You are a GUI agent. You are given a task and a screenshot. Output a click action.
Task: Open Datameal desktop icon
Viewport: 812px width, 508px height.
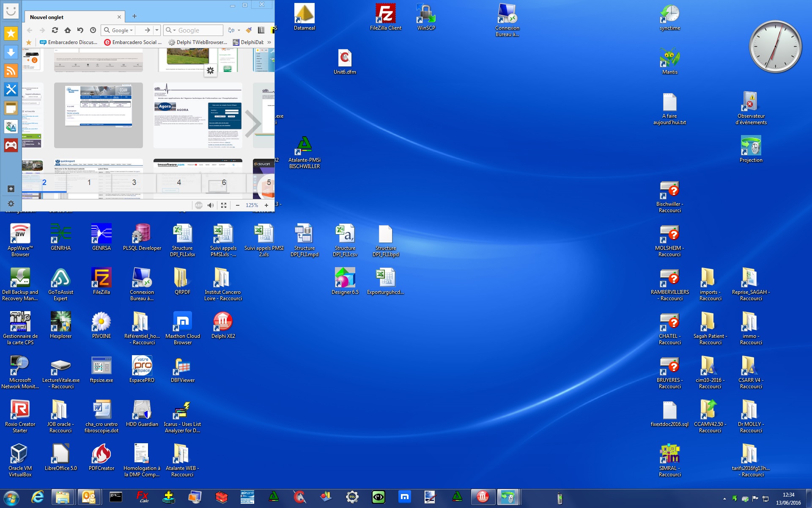(x=304, y=17)
